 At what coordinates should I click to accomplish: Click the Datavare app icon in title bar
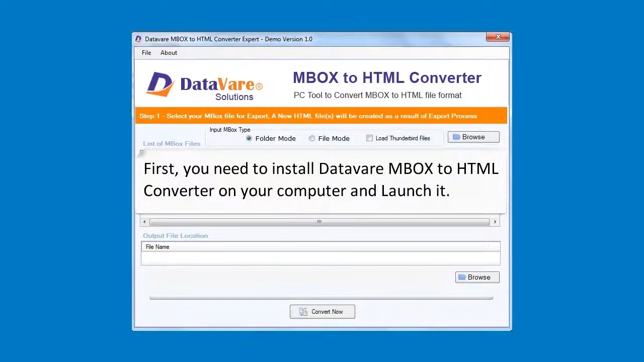point(138,39)
